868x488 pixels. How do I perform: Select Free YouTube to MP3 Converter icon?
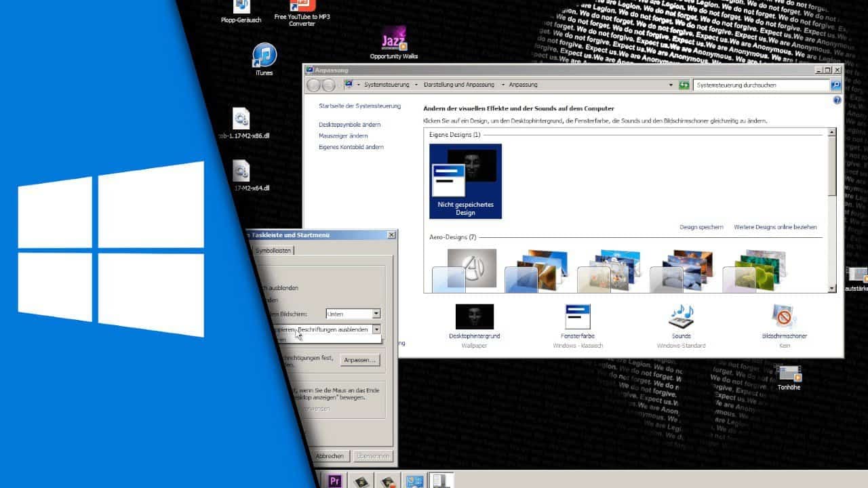302,12
